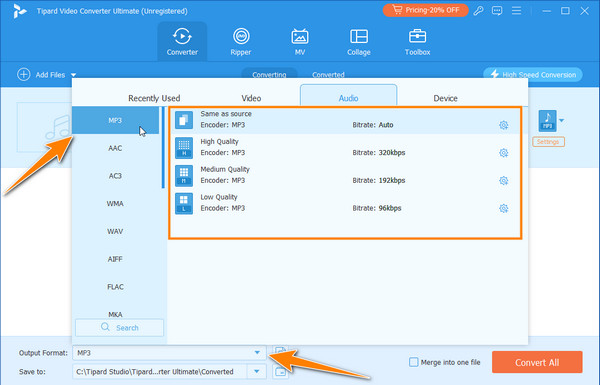Click the Pricing-20% OFF cart button
Screen dimensions: 600x385
click(x=426, y=10)
